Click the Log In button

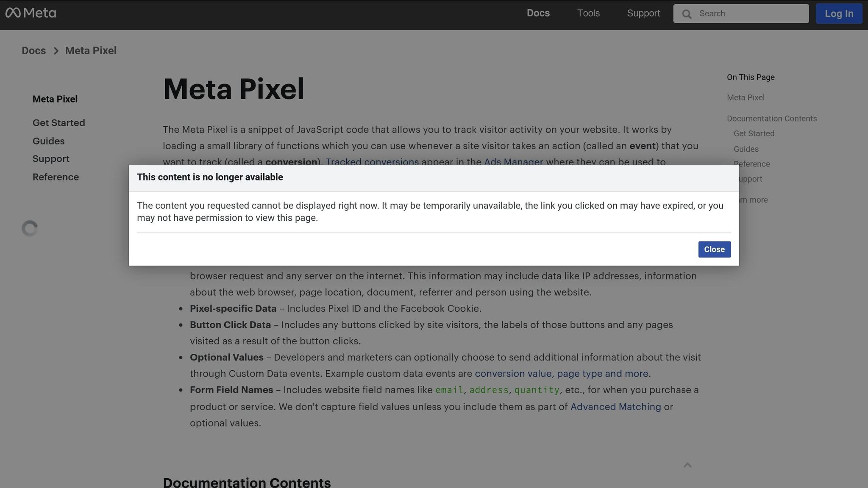[x=839, y=14]
